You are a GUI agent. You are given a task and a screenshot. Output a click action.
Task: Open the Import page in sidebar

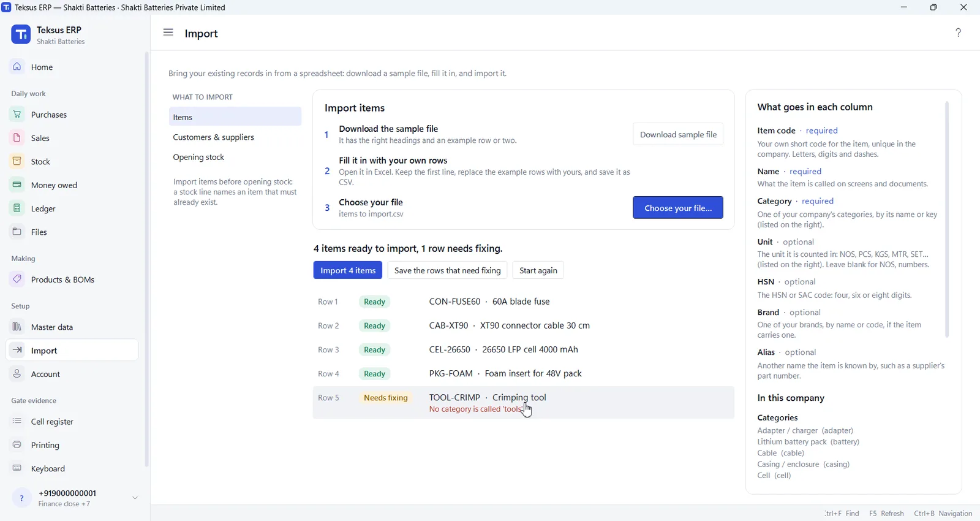[72, 351]
